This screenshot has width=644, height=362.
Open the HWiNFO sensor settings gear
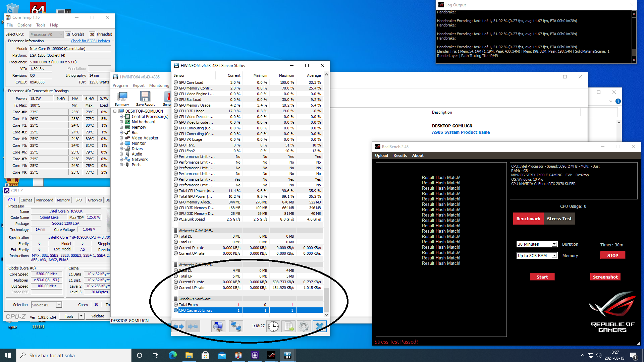click(x=304, y=326)
